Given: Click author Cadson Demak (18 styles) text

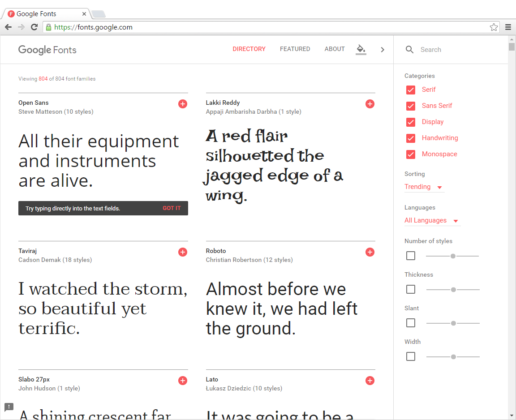Looking at the screenshot, I should [x=55, y=260].
